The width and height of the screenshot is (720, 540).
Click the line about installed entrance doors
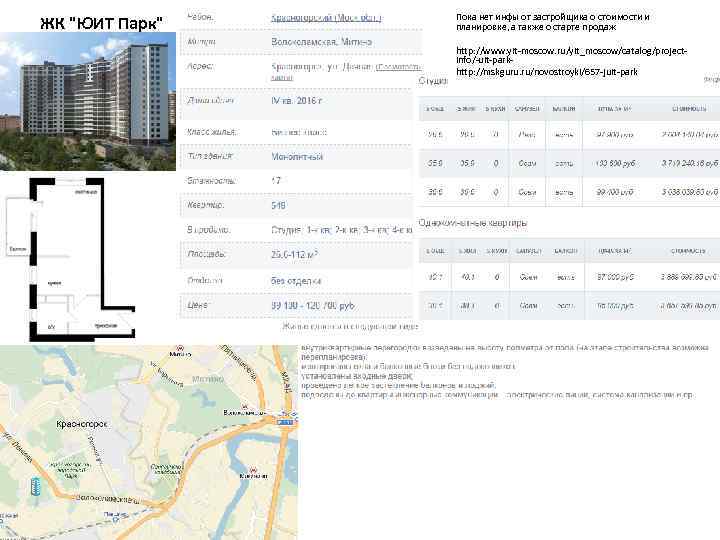(x=357, y=376)
